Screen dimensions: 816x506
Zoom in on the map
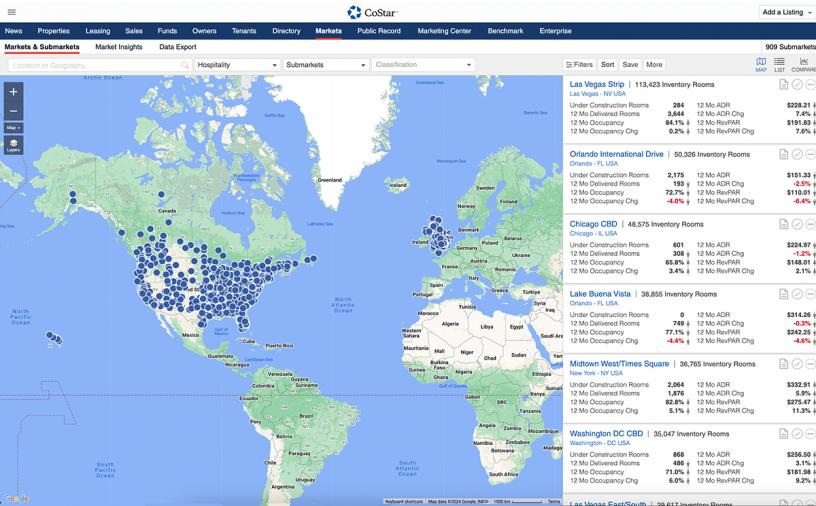tap(13, 92)
